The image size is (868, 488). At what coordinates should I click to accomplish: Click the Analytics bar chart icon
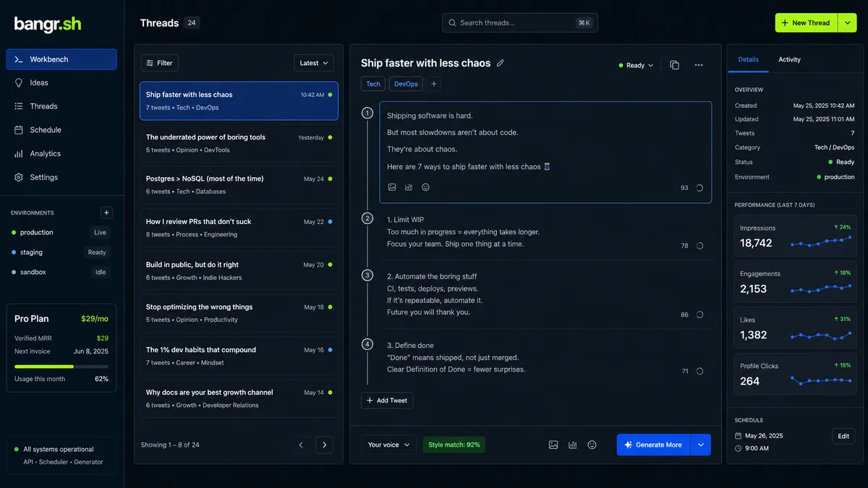pyautogui.click(x=19, y=153)
